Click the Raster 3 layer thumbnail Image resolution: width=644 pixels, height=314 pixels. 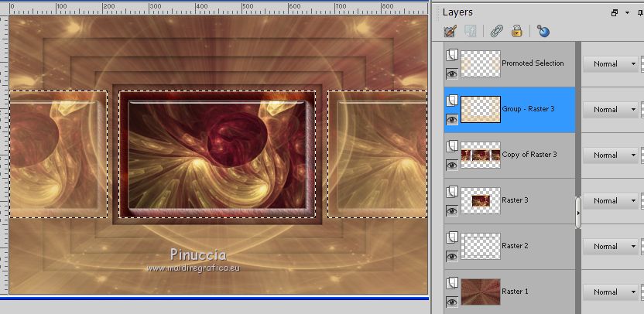(x=481, y=200)
